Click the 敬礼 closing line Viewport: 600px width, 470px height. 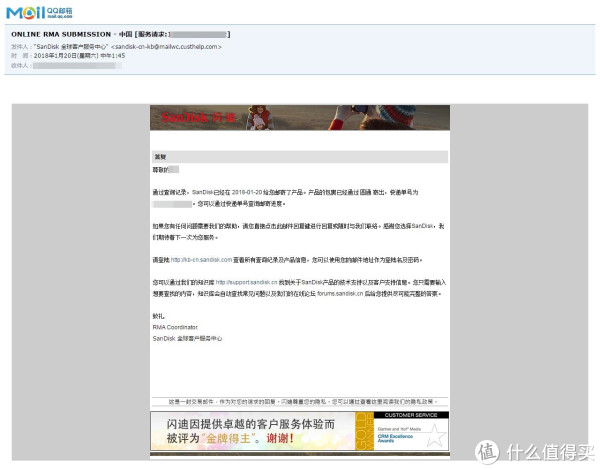click(158, 316)
